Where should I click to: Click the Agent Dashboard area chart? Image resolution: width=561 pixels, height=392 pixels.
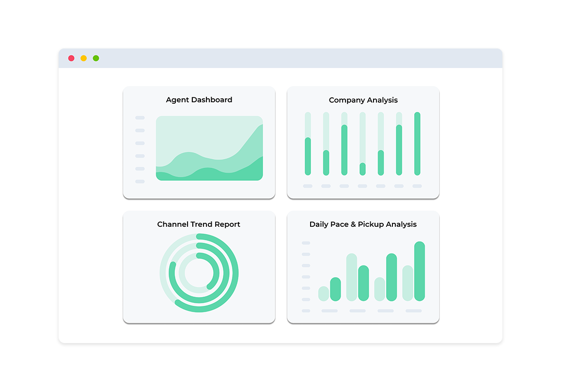click(209, 148)
